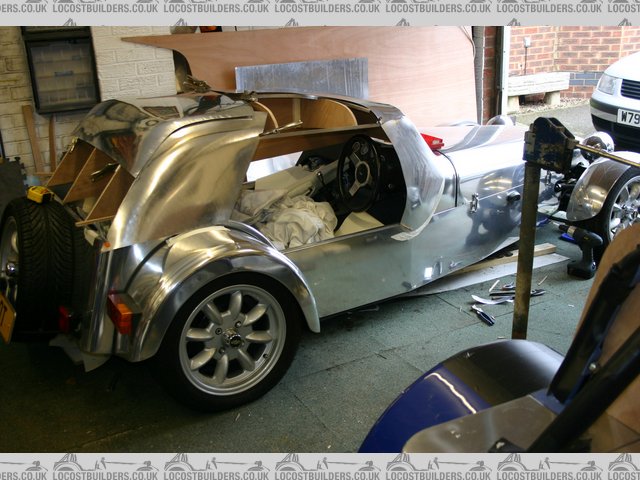Click the van's W79 registration plate
640x480 pixels.
point(628,117)
